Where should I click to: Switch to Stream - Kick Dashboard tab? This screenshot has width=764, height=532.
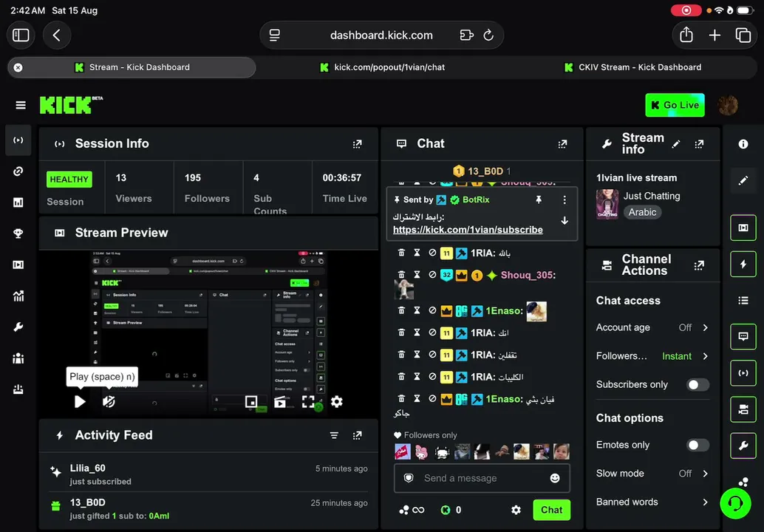[x=132, y=67]
